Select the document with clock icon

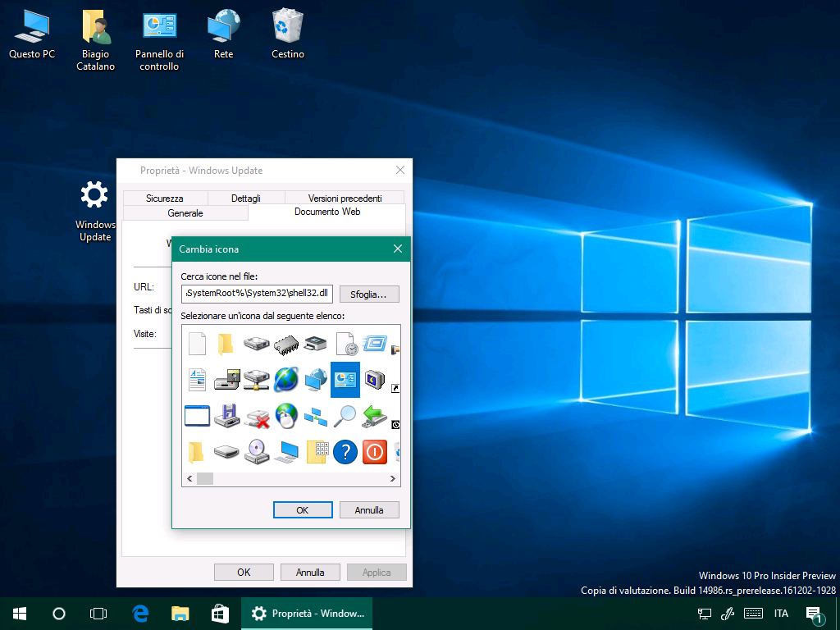tap(345, 344)
